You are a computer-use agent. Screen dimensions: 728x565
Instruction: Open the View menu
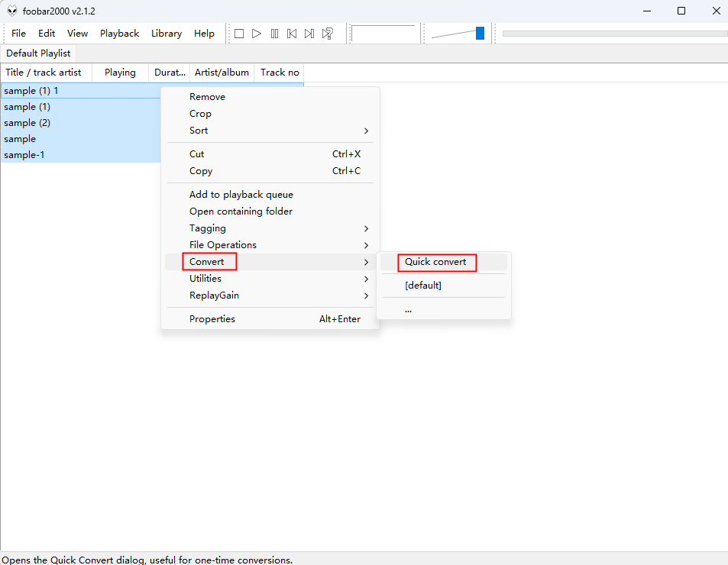[77, 34]
